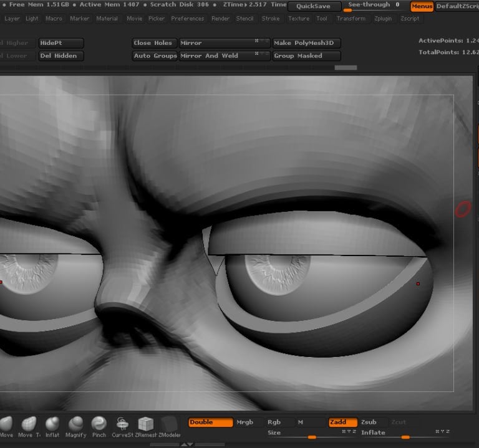479x448 pixels.
Task: Pick the Magnify brush
Action: 75,427
